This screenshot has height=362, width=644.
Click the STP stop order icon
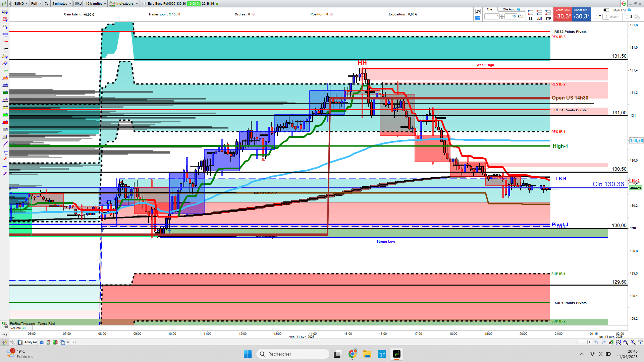coord(548,13)
